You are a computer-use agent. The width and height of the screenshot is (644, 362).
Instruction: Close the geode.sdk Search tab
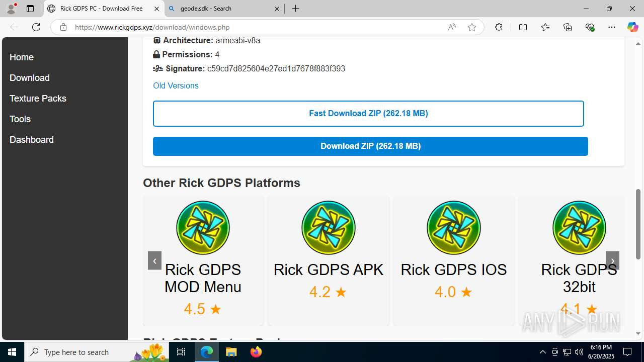tap(277, 9)
